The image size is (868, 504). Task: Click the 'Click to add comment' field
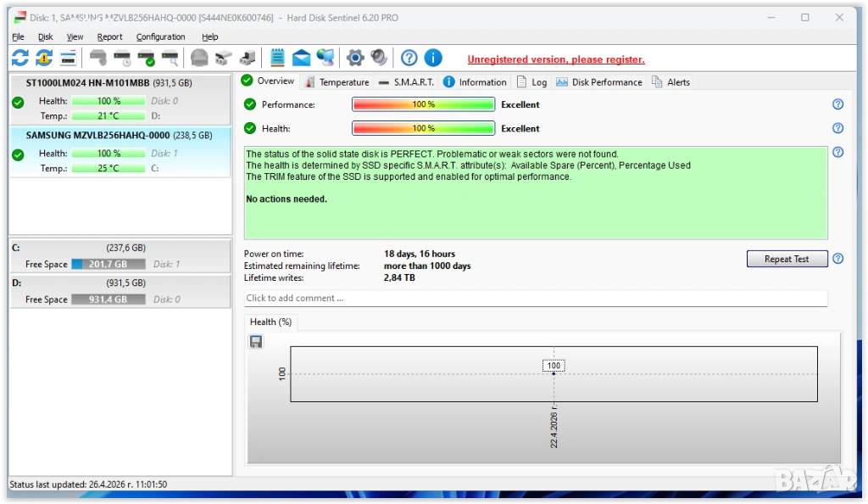pos(534,299)
